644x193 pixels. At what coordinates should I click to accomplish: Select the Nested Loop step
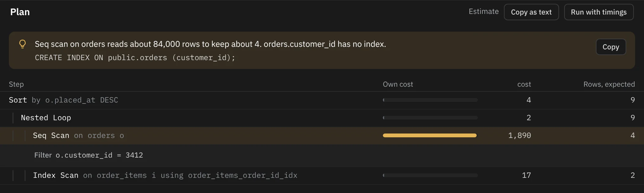[x=322, y=118]
